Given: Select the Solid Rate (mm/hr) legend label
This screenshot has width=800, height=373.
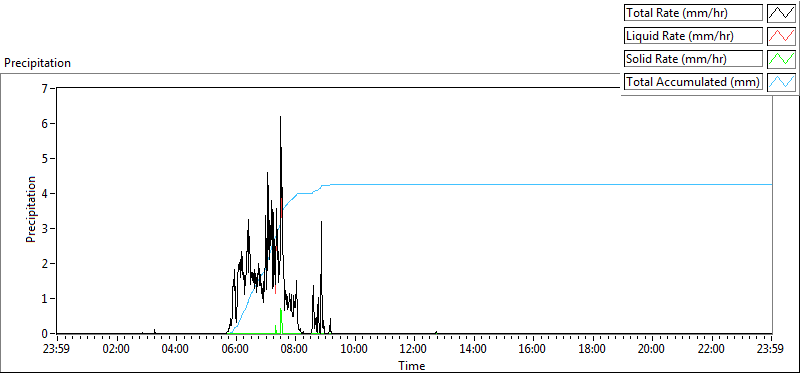Looking at the screenshot, I should click(694, 59).
